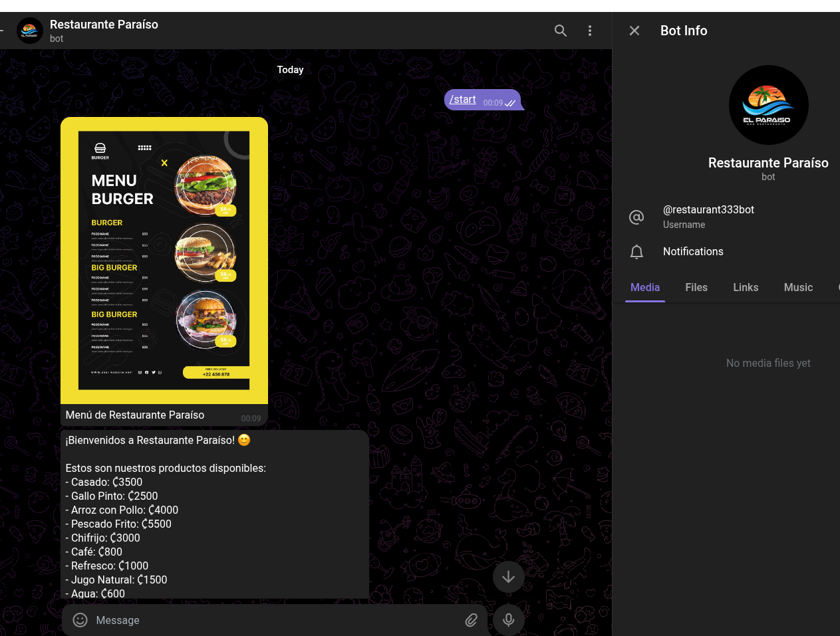The image size is (840, 636).
Task: Click the El Paraíso profile photo in Bot Info
Action: [x=768, y=104]
